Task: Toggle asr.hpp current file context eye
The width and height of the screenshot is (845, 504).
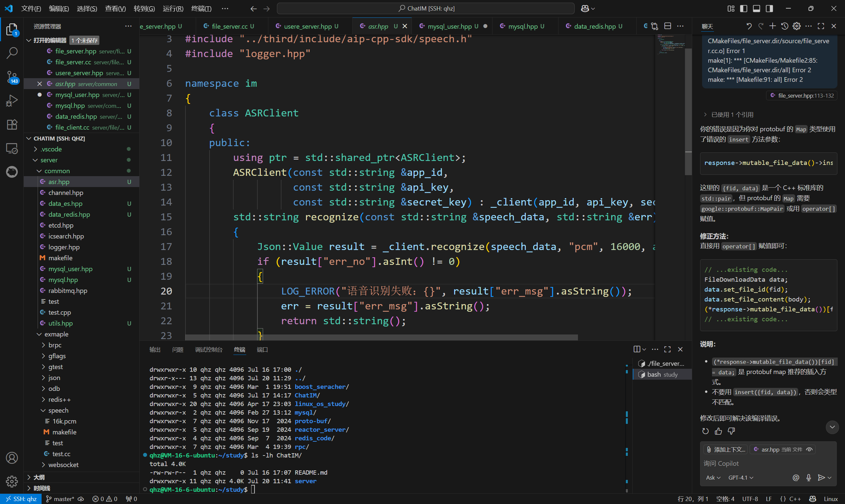Action: [x=809, y=449]
